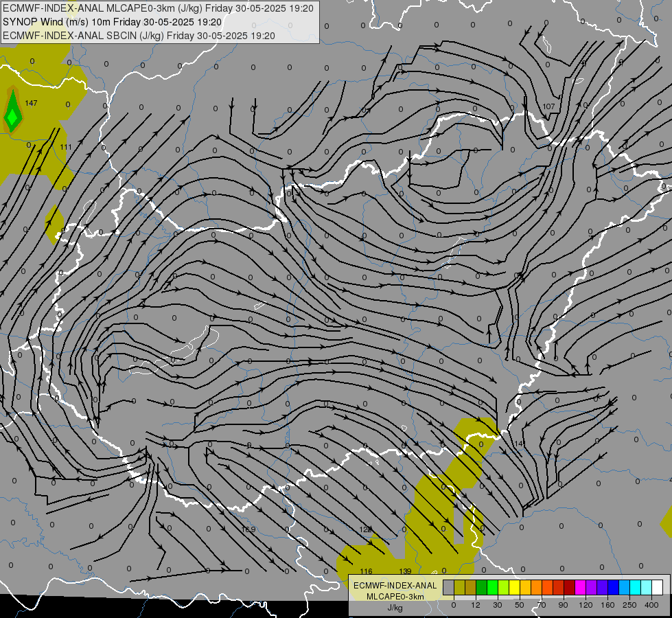Select the olive swatch in the legend
This screenshot has width=672, height=618.
tap(459, 587)
